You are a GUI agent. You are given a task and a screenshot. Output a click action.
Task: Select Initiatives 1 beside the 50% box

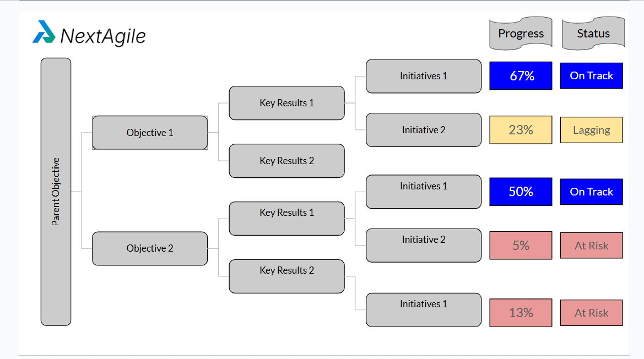pyautogui.click(x=424, y=192)
